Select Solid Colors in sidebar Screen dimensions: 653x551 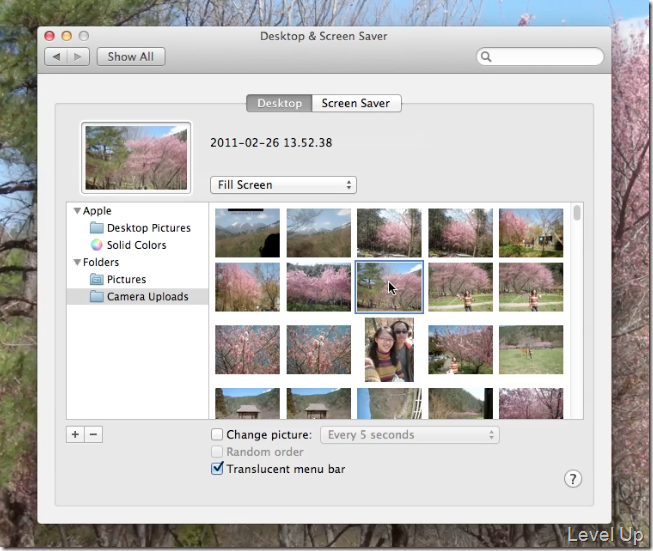point(137,245)
